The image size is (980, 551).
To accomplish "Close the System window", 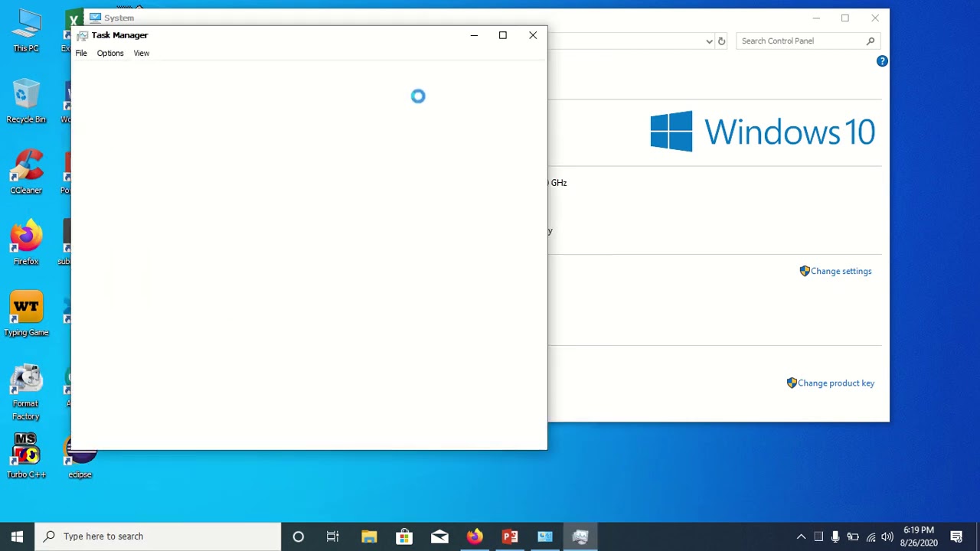I will 875,18.
